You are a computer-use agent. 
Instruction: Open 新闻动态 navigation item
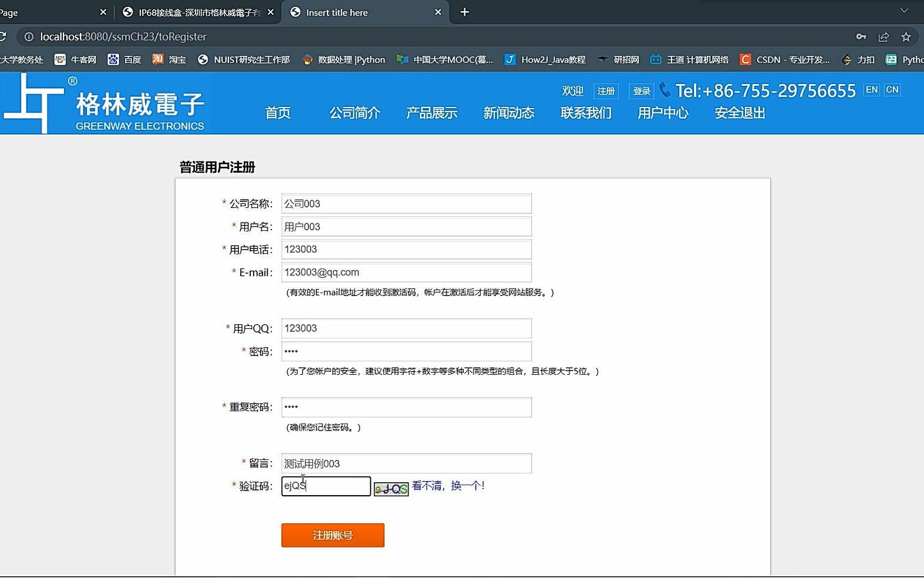[x=508, y=113]
